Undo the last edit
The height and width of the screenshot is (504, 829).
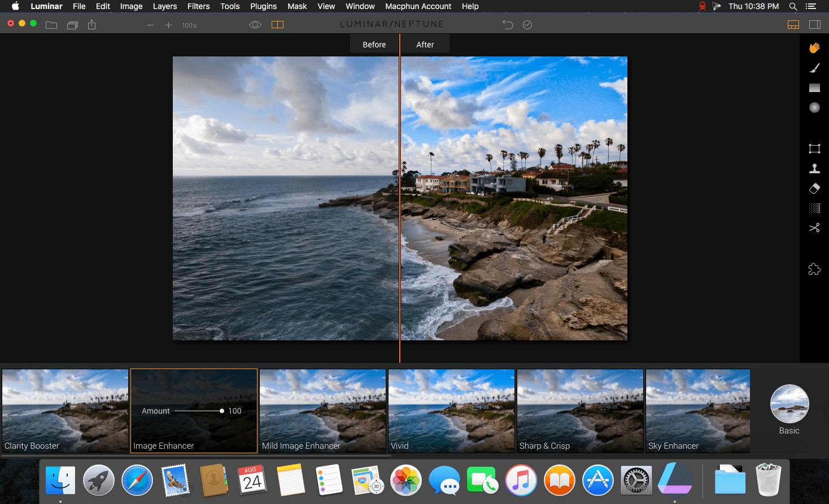[x=508, y=25]
